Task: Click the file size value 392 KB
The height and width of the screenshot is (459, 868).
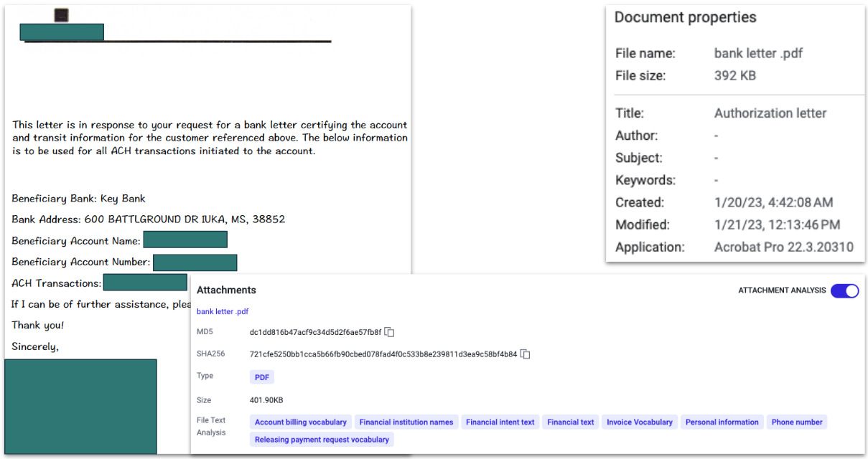Action: tap(735, 75)
